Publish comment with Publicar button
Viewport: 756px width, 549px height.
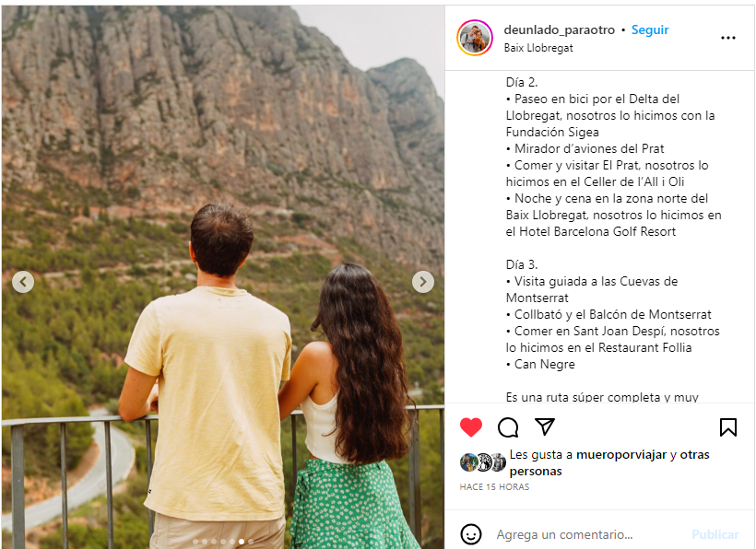(x=715, y=534)
